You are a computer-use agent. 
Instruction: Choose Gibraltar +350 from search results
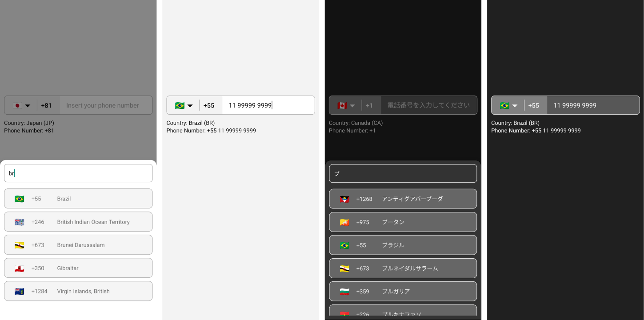78,268
